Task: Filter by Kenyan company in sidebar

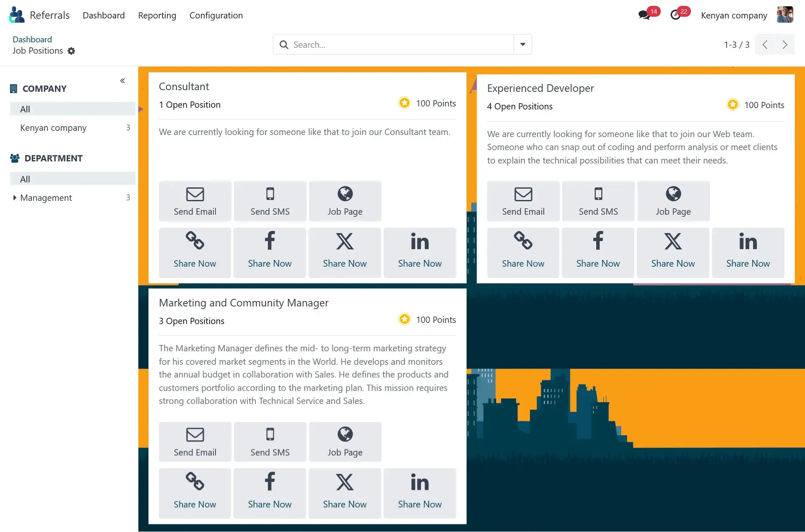Action: (53, 127)
